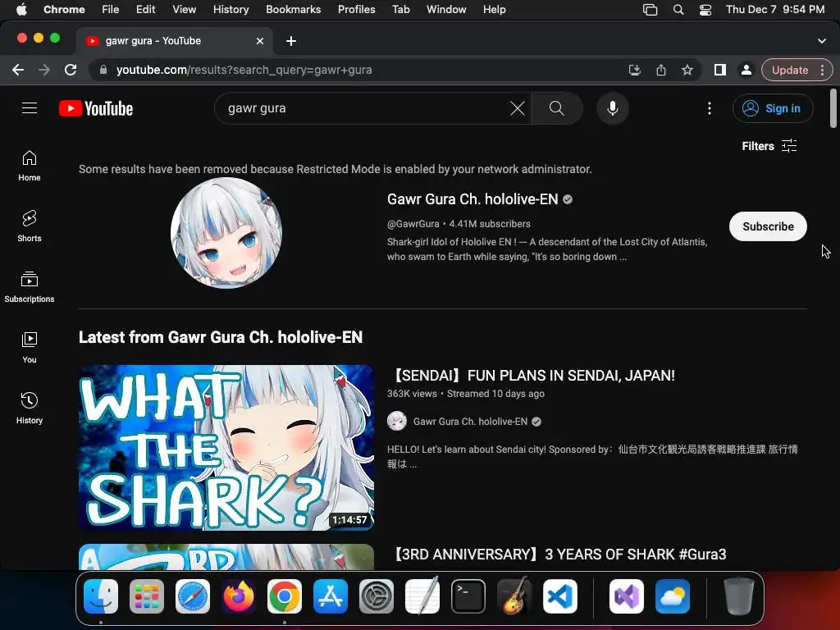This screenshot has height=630, width=840.
Task: Click the Sign in button
Action: 772,108
